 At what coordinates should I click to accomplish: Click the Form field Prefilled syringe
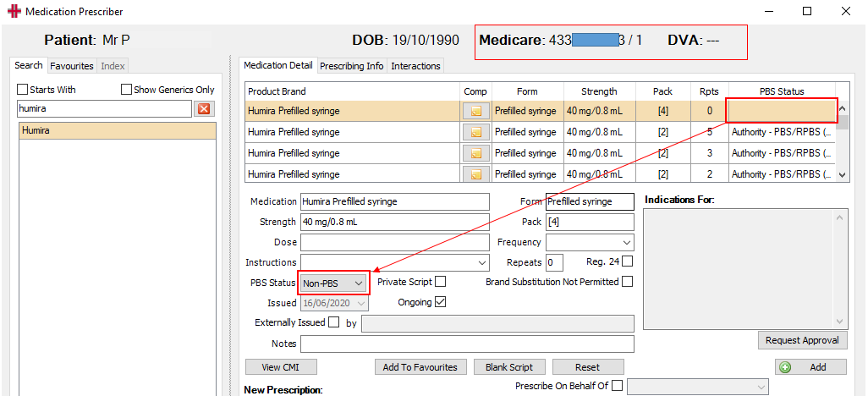[591, 201]
